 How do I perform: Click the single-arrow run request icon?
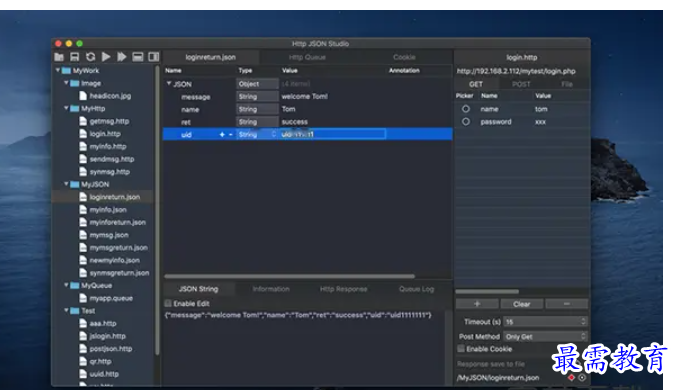106,57
